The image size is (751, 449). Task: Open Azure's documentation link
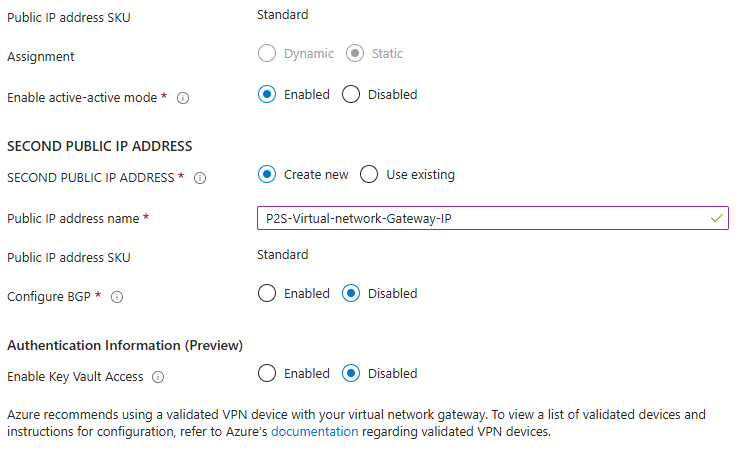314,432
